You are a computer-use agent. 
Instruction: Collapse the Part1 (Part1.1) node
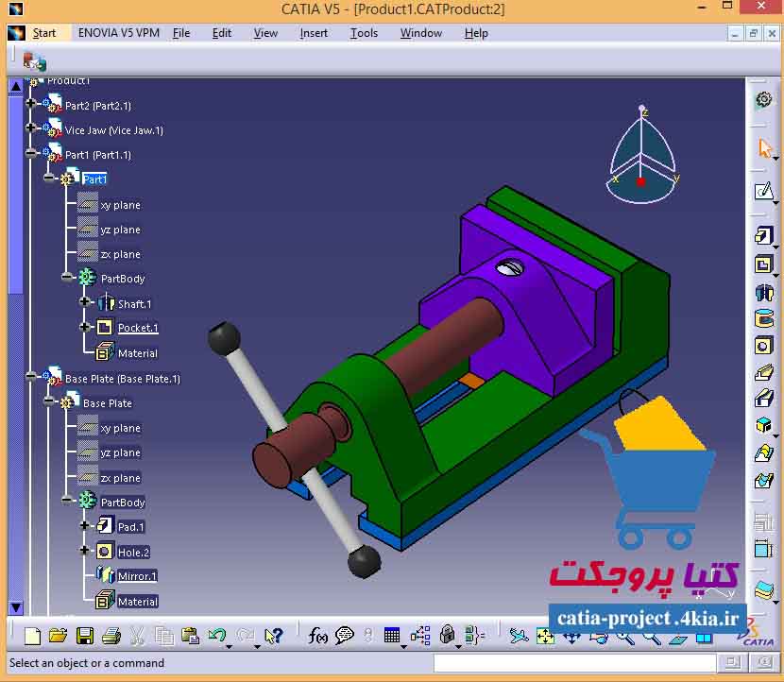click(30, 152)
